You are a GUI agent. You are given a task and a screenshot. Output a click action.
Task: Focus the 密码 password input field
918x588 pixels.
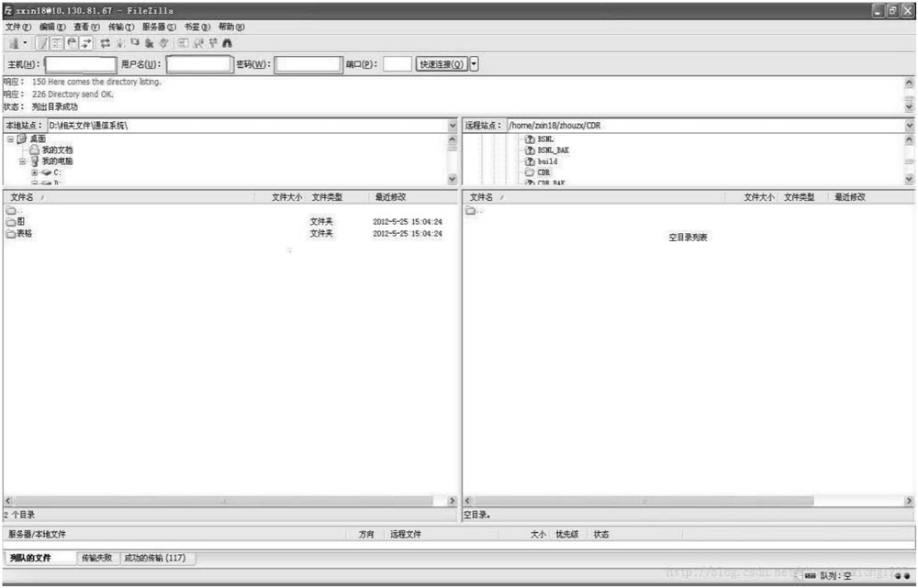308,64
